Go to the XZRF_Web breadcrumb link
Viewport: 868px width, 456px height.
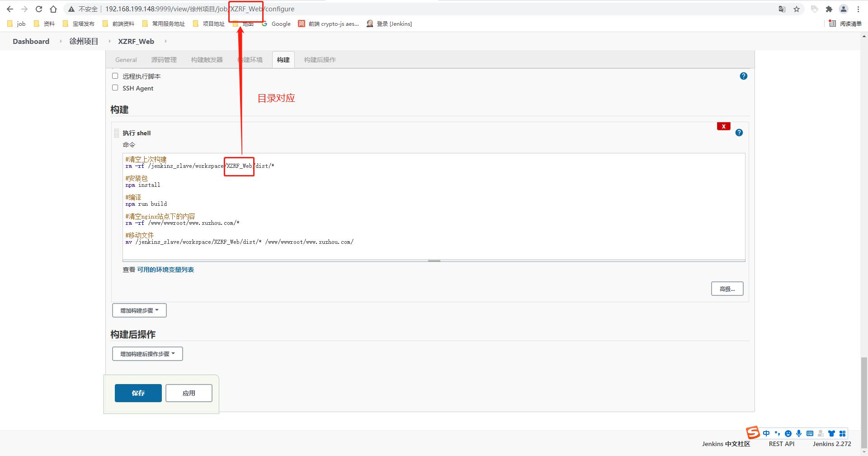136,41
